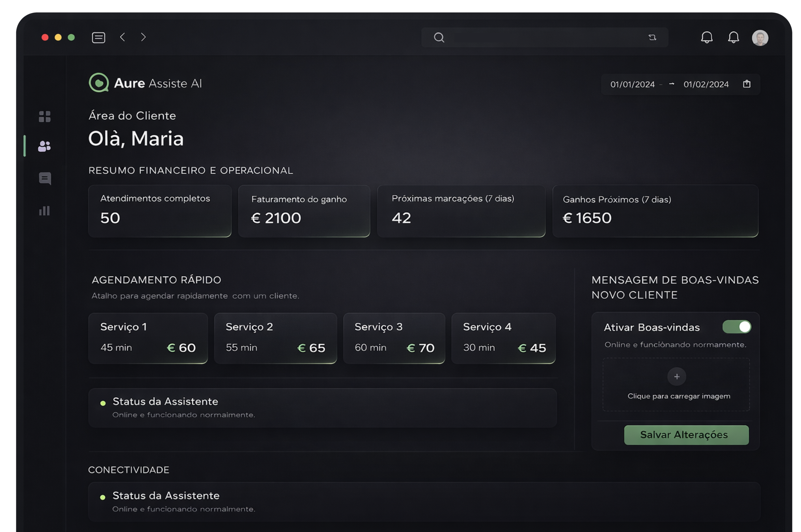Click the plus to upload welcome image

pyautogui.click(x=676, y=376)
